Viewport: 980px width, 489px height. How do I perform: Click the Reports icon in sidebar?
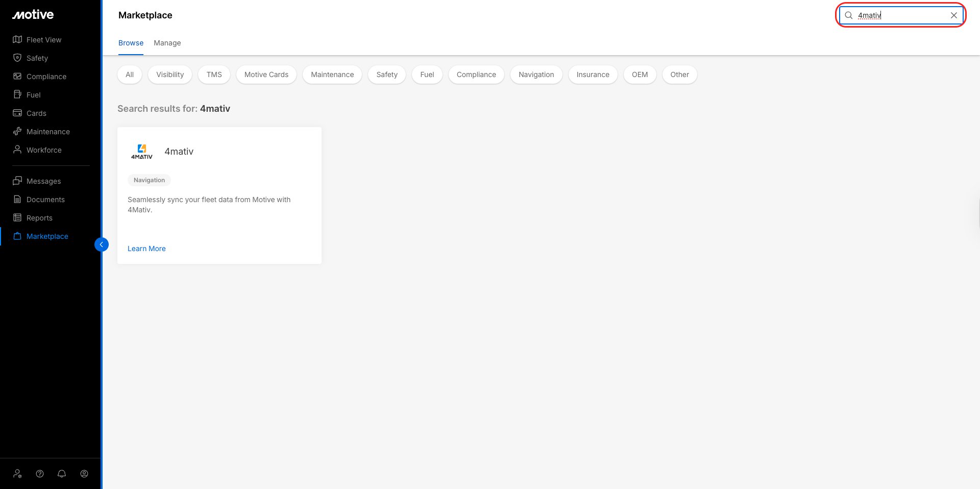click(x=17, y=217)
